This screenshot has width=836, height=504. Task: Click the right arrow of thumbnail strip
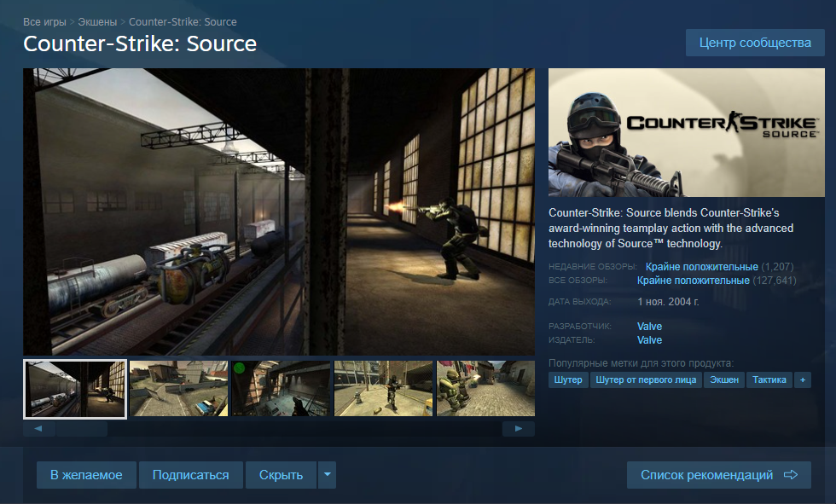point(519,428)
